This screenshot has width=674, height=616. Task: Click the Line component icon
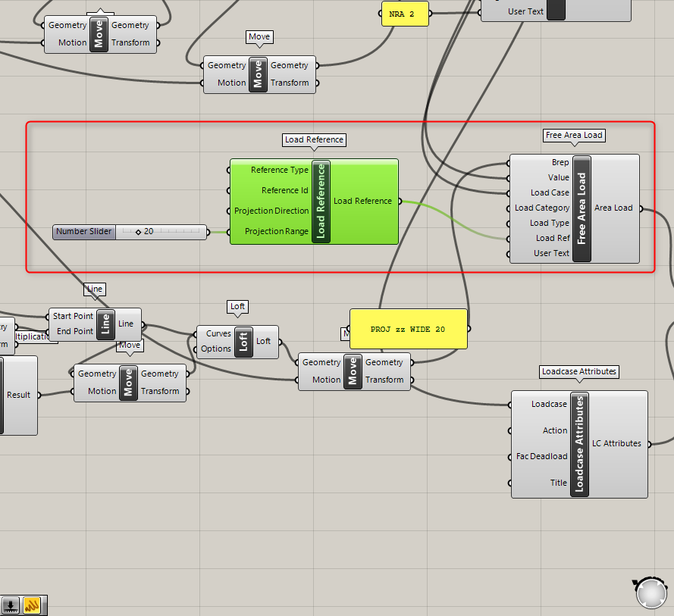(x=105, y=324)
